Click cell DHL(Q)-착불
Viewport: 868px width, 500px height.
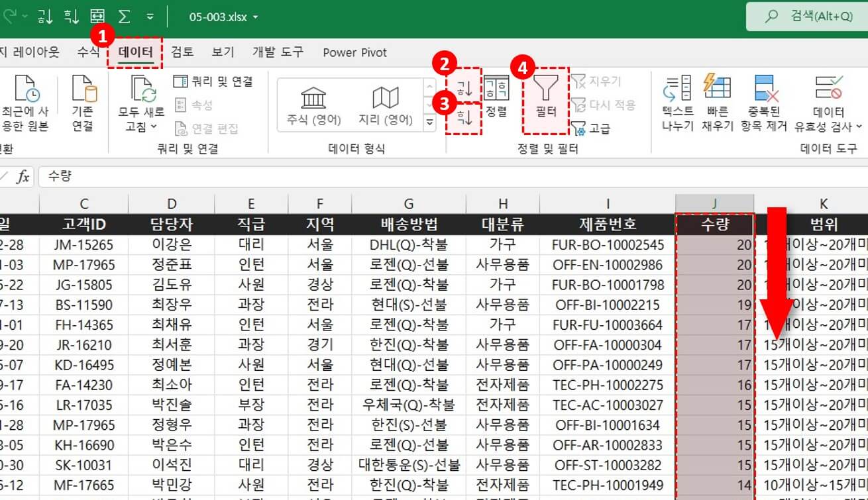pos(408,245)
